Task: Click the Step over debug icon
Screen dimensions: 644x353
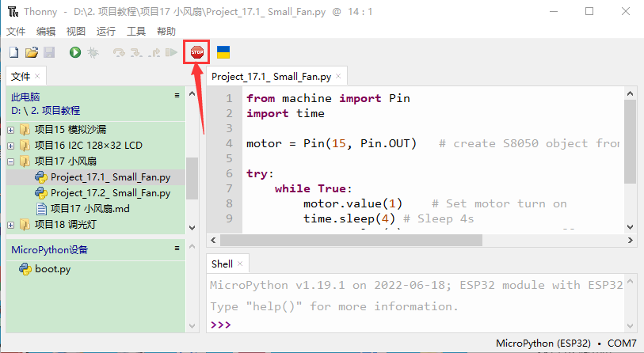Action: coord(119,52)
